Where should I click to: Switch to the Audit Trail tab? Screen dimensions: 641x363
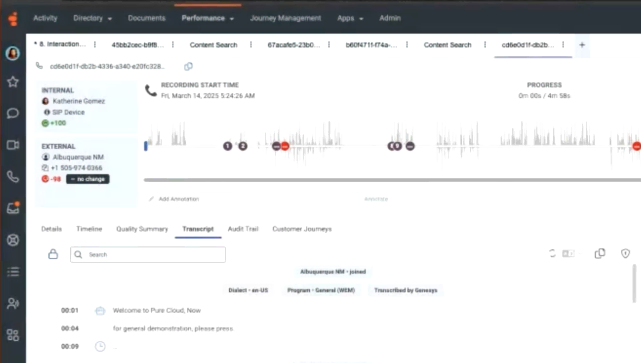(243, 229)
